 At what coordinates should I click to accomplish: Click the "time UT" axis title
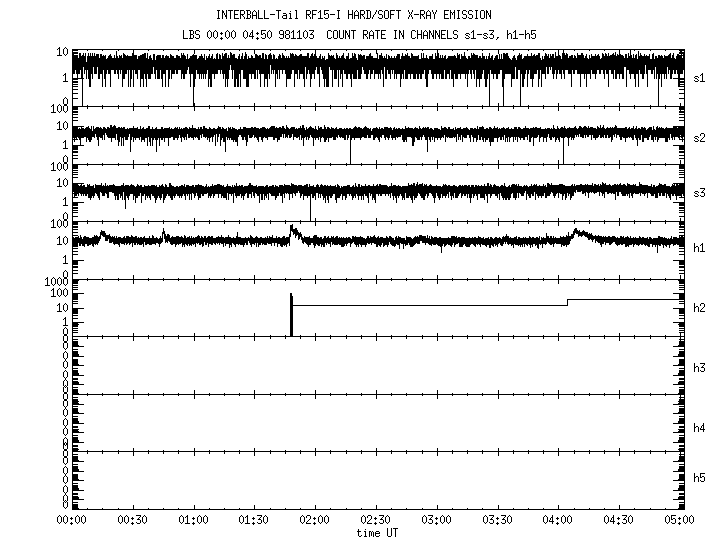376,533
